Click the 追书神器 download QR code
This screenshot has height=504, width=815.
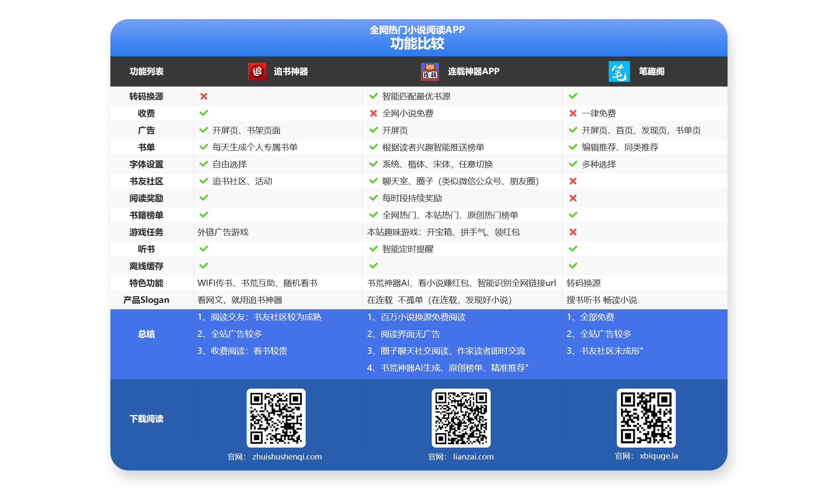(x=276, y=418)
